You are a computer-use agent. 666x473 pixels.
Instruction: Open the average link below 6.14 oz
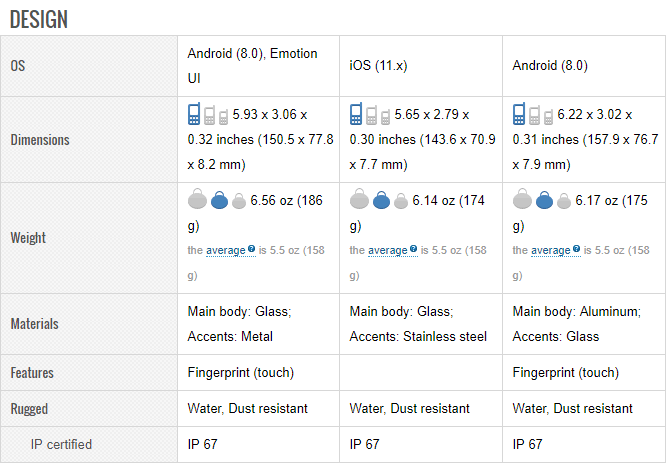click(x=387, y=250)
